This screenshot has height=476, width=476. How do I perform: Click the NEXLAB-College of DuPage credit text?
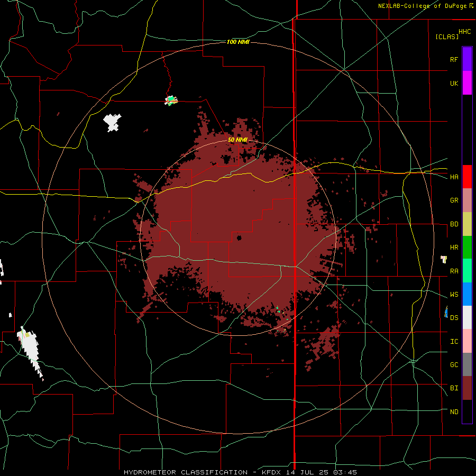422,6
